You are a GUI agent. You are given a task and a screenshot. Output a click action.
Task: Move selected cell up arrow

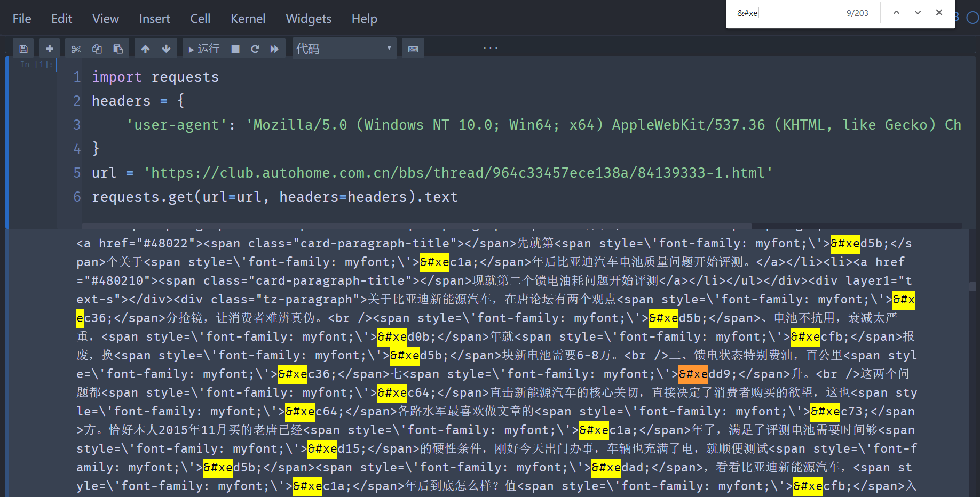click(145, 49)
